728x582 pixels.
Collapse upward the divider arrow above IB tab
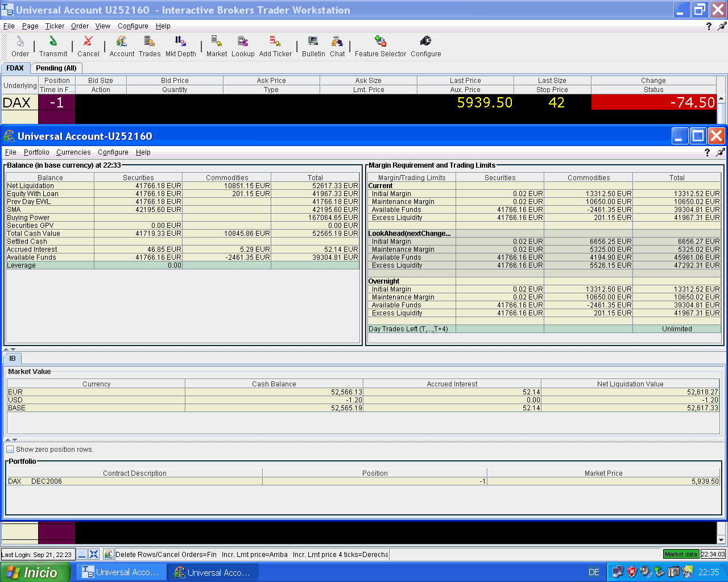6,350
